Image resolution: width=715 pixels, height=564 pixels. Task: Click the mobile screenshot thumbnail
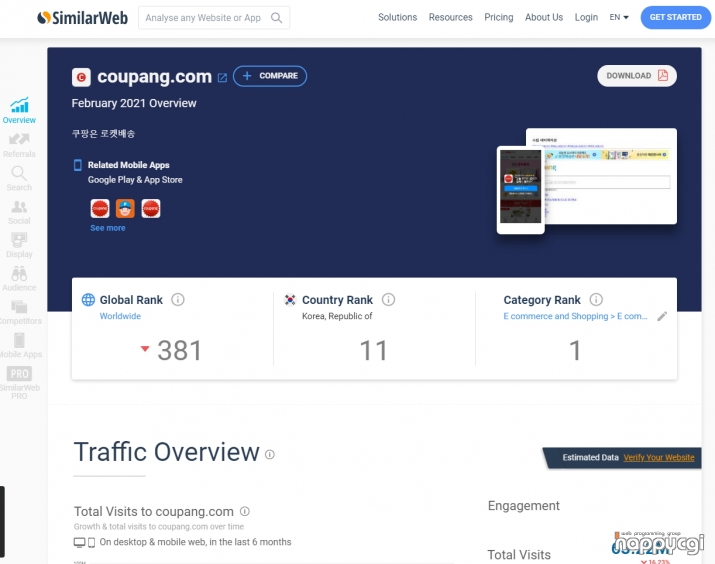(x=521, y=190)
